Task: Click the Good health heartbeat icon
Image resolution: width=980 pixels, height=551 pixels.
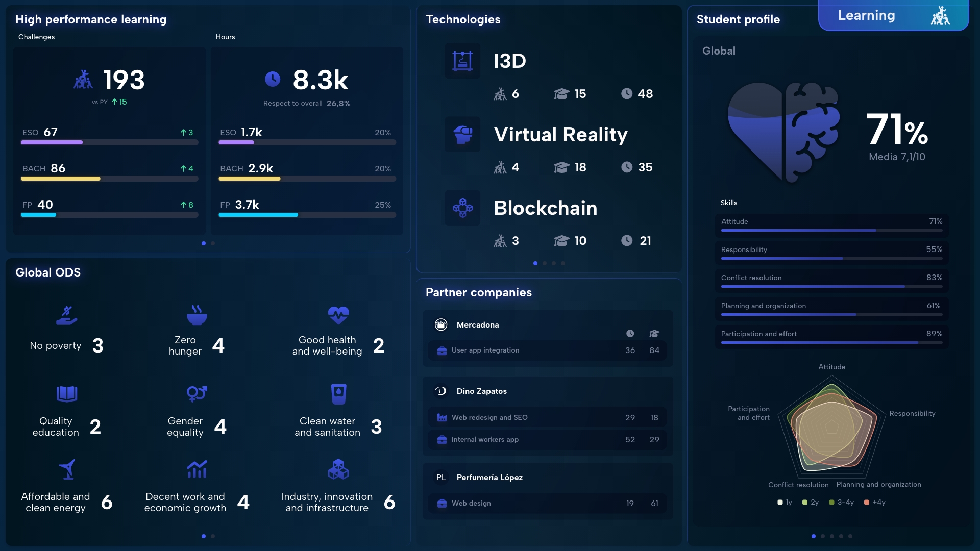Action: tap(338, 315)
